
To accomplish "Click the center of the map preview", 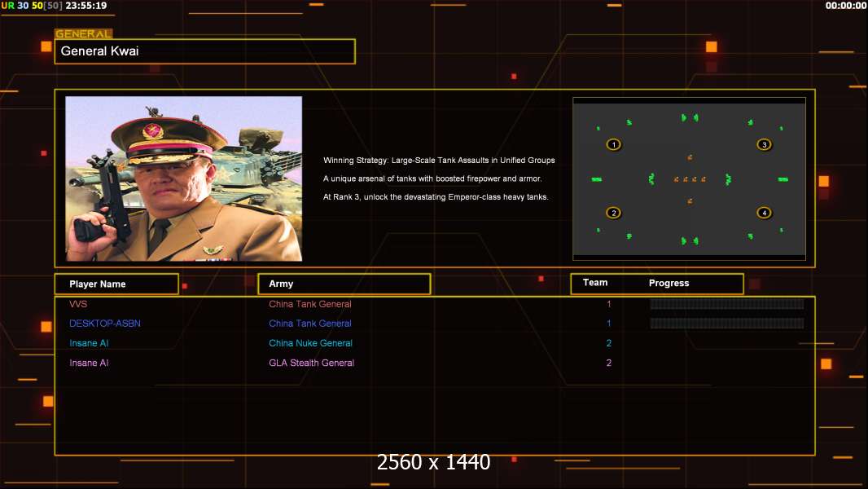I will (x=689, y=178).
